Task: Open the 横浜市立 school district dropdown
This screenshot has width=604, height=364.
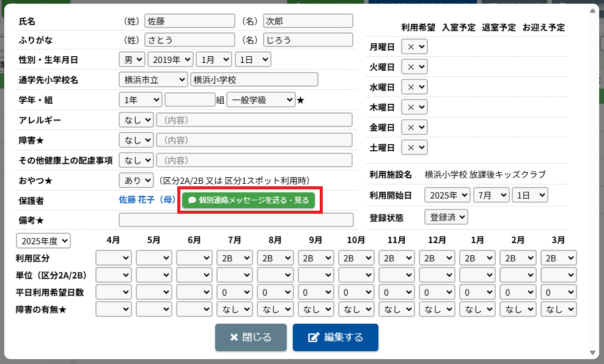Action: [153, 80]
